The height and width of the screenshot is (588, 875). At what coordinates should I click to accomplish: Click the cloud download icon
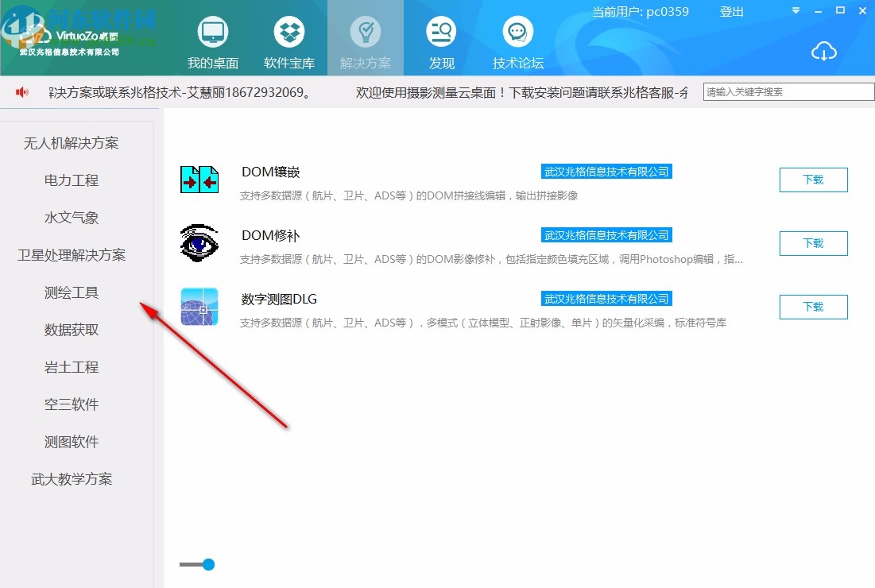[x=824, y=51]
